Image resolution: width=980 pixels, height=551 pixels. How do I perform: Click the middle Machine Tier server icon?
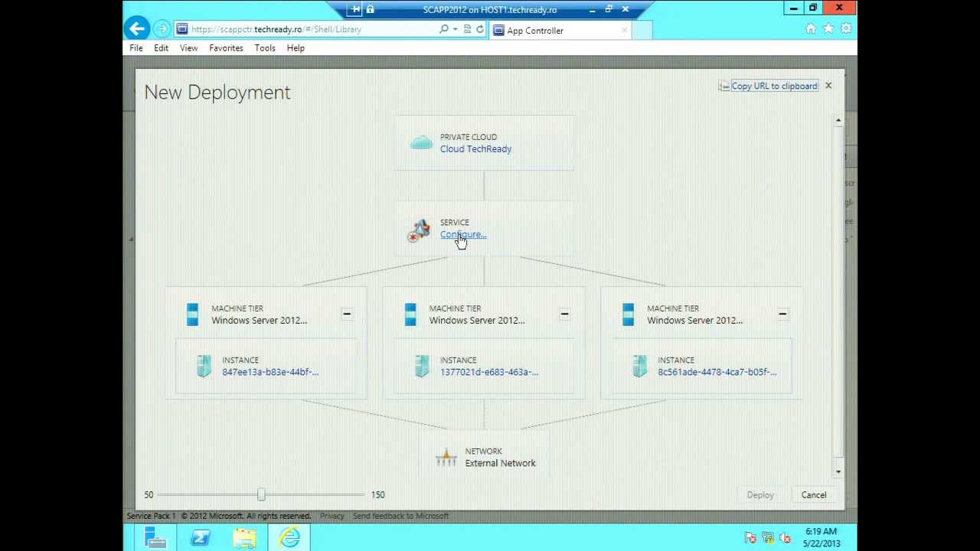point(410,314)
